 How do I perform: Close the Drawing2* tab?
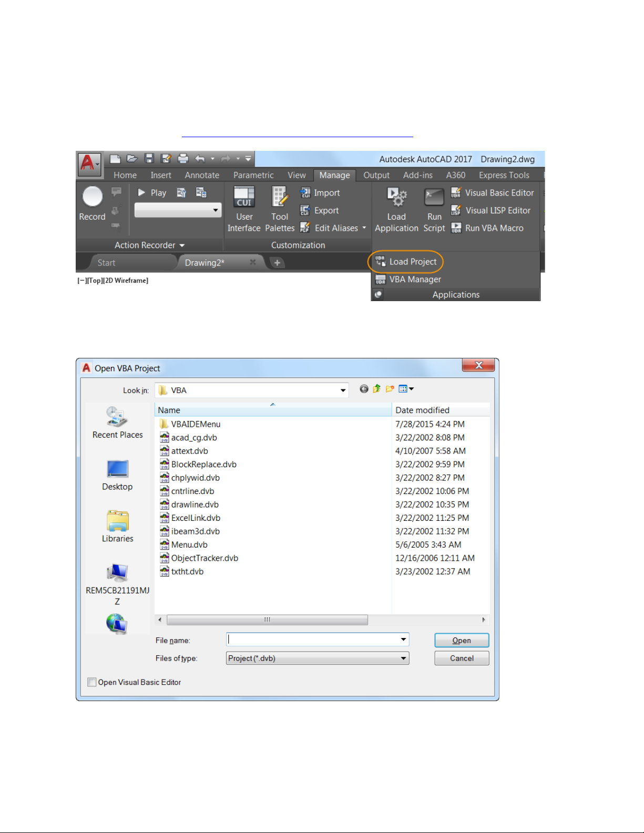253,262
